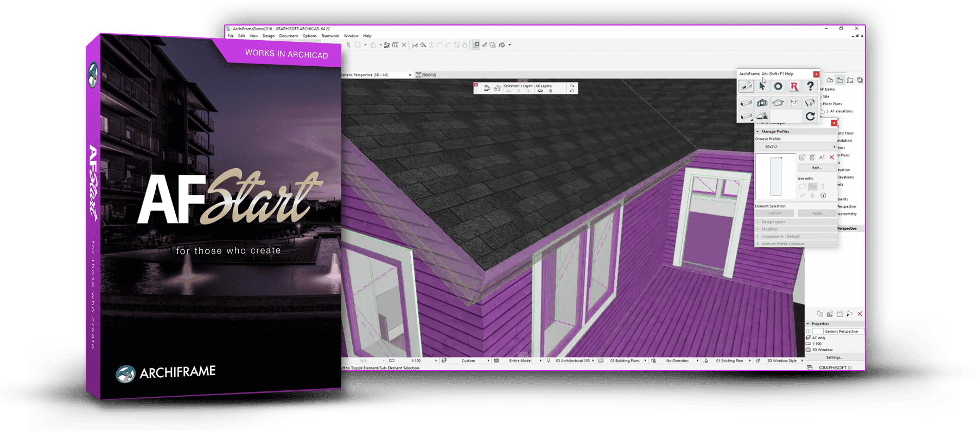Expand the Design Layers section
The width and height of the screenshot is (980, 431).
796,221
